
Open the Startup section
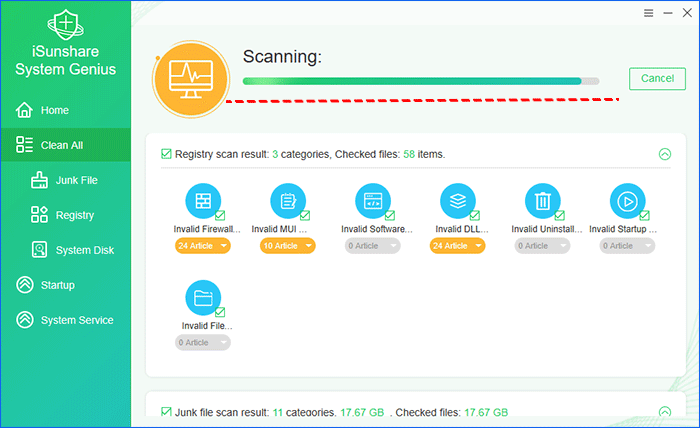point(66,285)
